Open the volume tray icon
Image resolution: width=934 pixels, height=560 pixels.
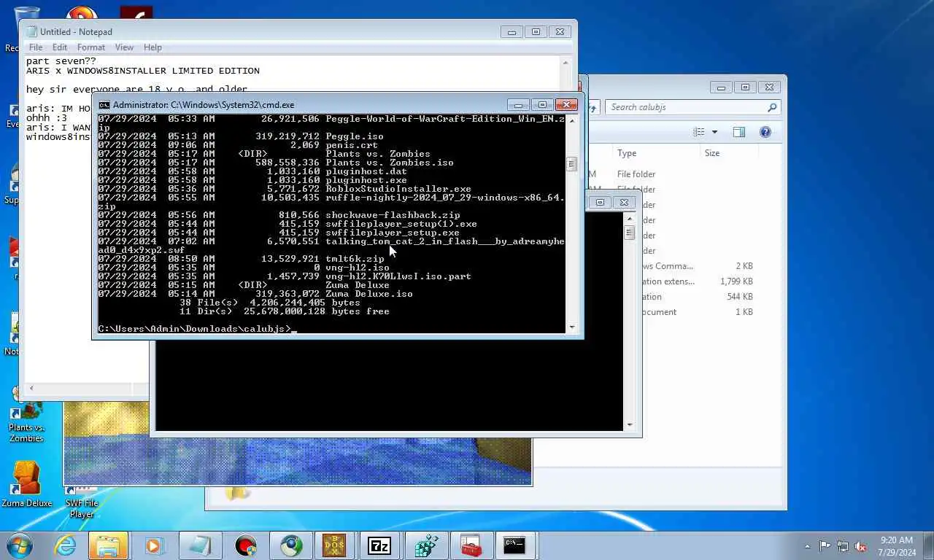tap(860, 546)
